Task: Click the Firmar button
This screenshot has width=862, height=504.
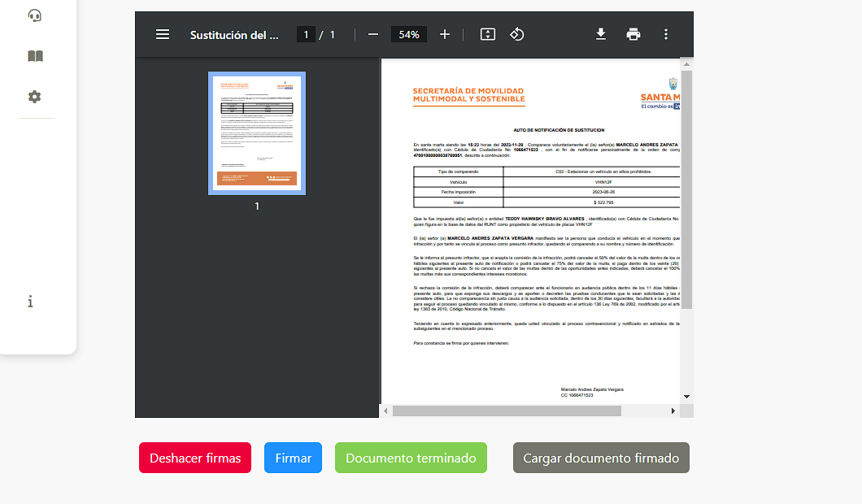Action: click(x=293, y=458)
